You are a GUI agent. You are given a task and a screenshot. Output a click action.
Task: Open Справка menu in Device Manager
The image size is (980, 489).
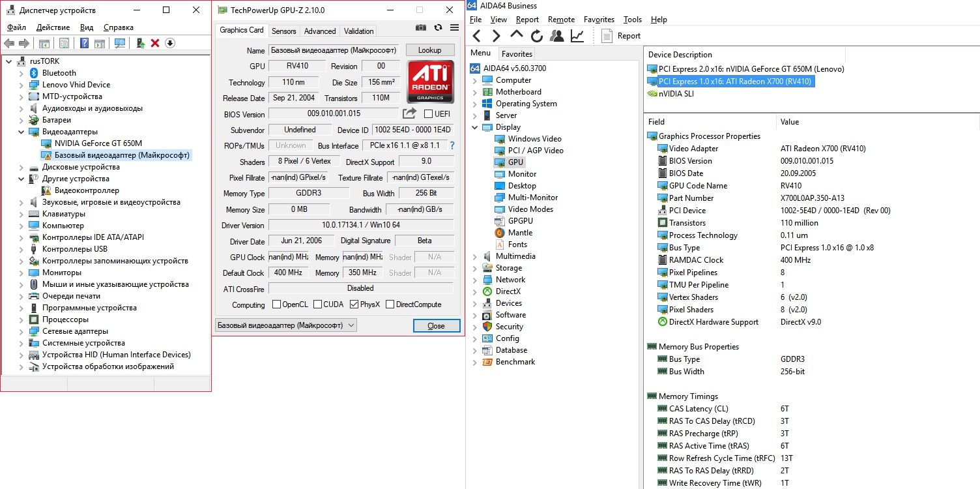(x=118, y=27)
